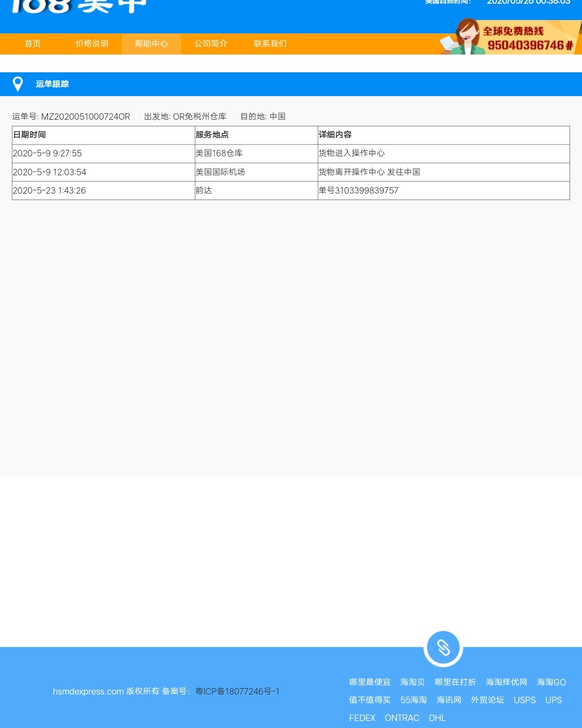Click the 海淘GO footer link
The image size is (582, 728).
(551, 682)
